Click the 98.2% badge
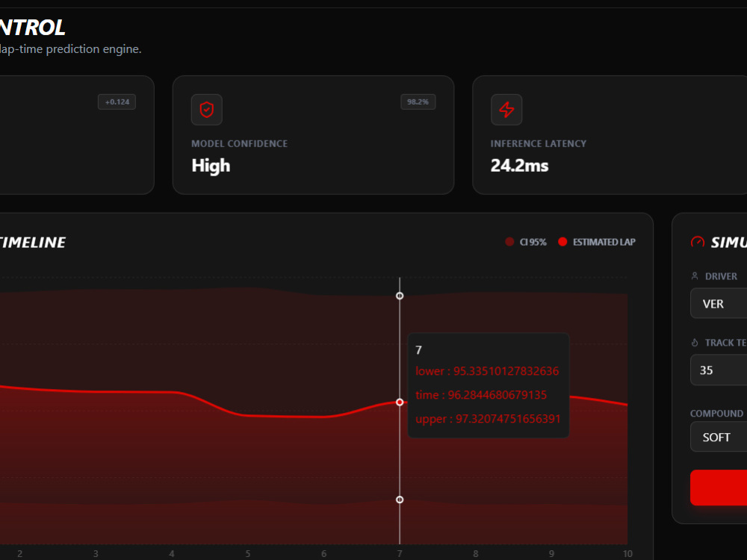747x560 pixels. point(418,102)
